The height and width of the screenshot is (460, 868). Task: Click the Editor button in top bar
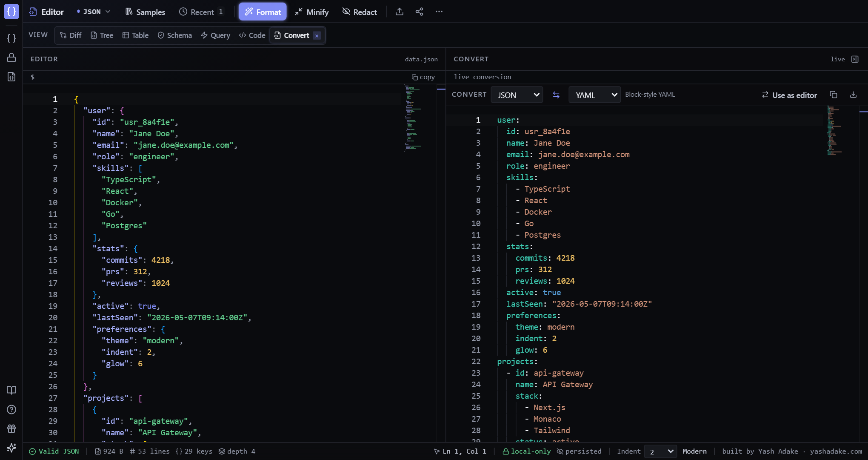tap(46, 12)
